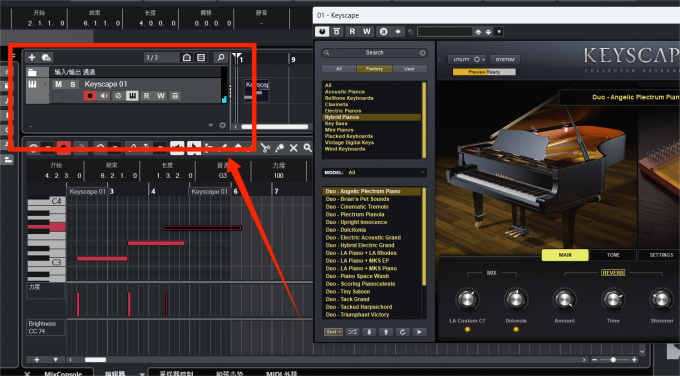The image size is (680, 376).
Task: Open input/output channels folder row
Action: coord(124,72)
